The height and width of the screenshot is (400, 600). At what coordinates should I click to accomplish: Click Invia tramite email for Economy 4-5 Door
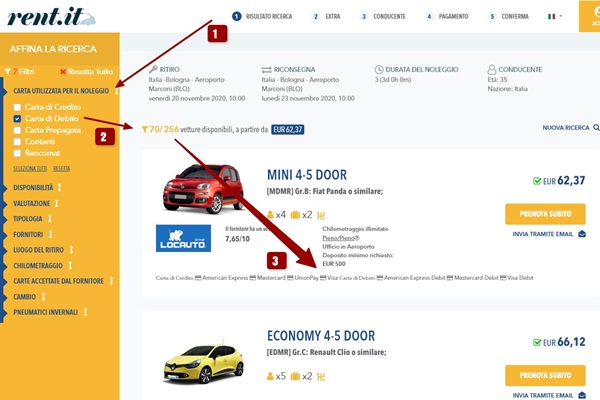click(x=543, y=395)
